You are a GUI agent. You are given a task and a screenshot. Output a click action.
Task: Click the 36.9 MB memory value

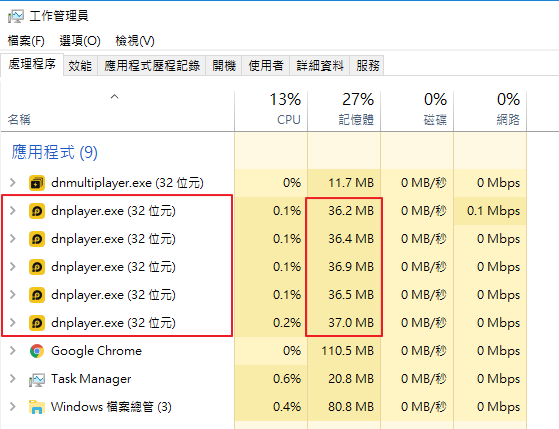pos(351,267)
